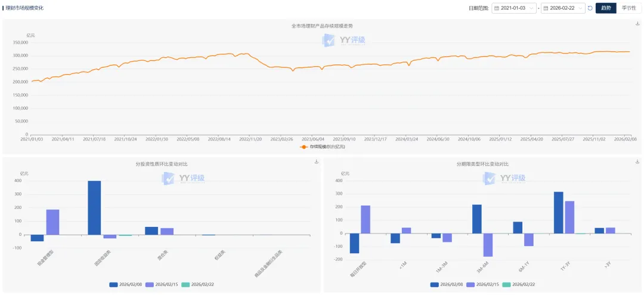Screen dimensions: 644x295
Task: Open the start date 2021-01-03 dropdown
Action: pos(532,8)
